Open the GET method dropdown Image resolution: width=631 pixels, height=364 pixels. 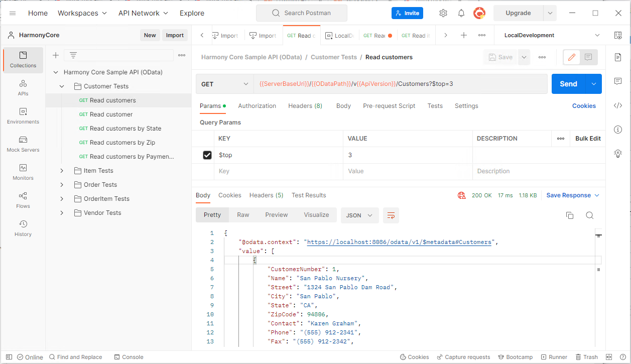click(224, 84)
